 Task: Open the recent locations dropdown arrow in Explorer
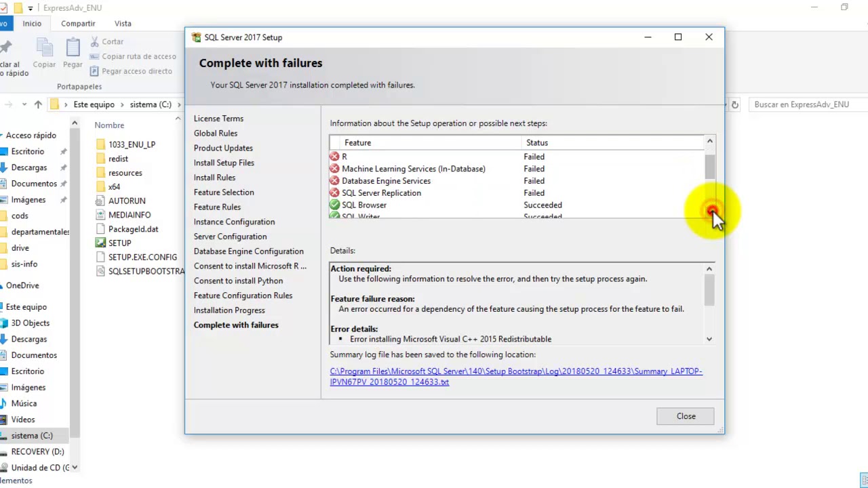coord(24,104)
